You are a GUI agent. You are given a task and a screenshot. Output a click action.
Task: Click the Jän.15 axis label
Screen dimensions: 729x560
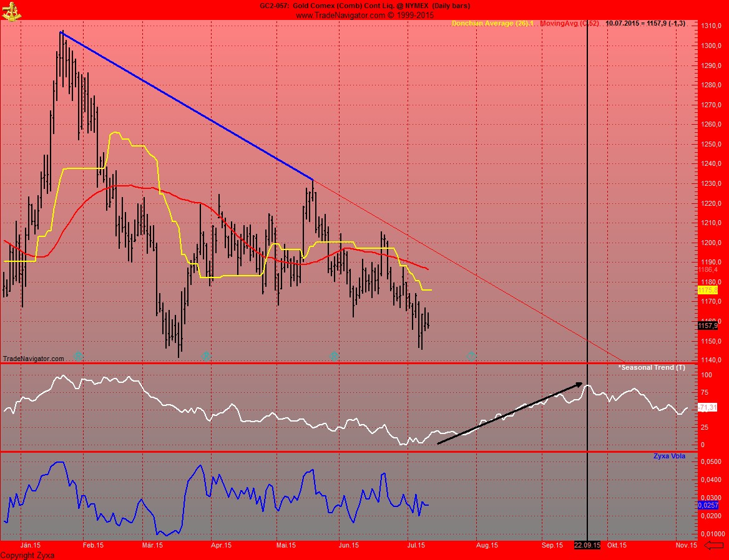[30, 544]
